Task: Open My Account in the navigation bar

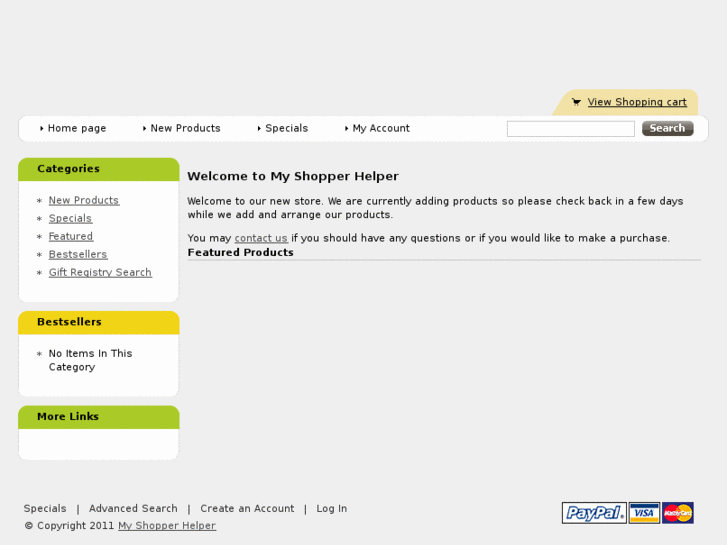Action: [x=381, y=128]
